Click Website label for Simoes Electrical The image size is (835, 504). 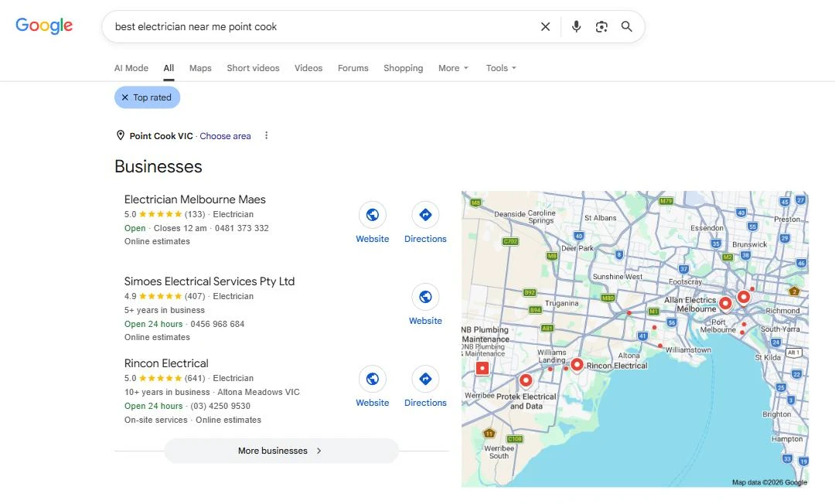click(425, 321)
